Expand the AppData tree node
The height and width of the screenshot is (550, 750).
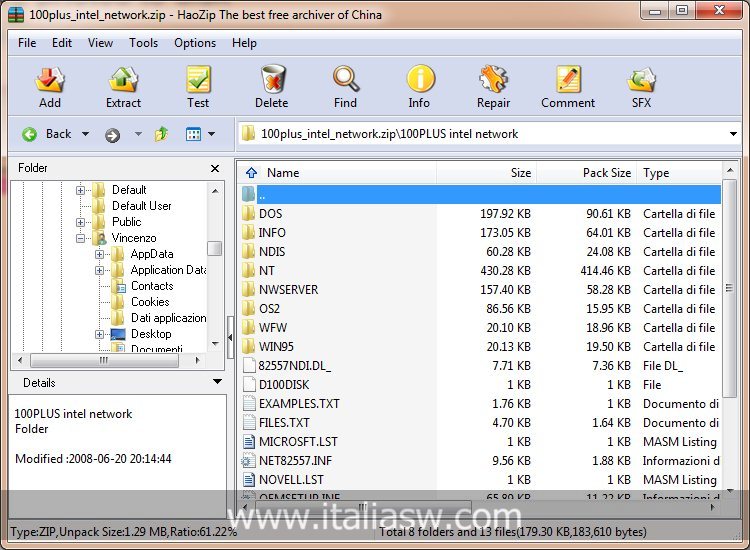click(99, 254)
